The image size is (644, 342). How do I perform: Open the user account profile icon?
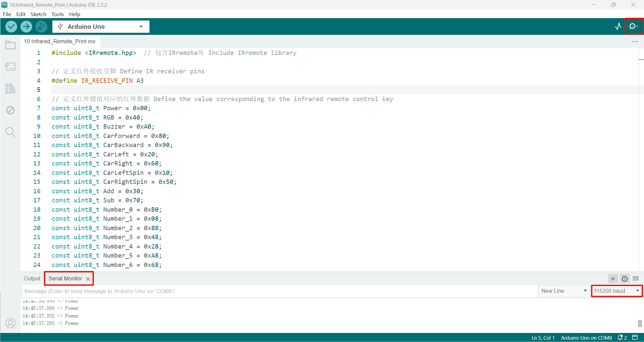click(10, 323)
